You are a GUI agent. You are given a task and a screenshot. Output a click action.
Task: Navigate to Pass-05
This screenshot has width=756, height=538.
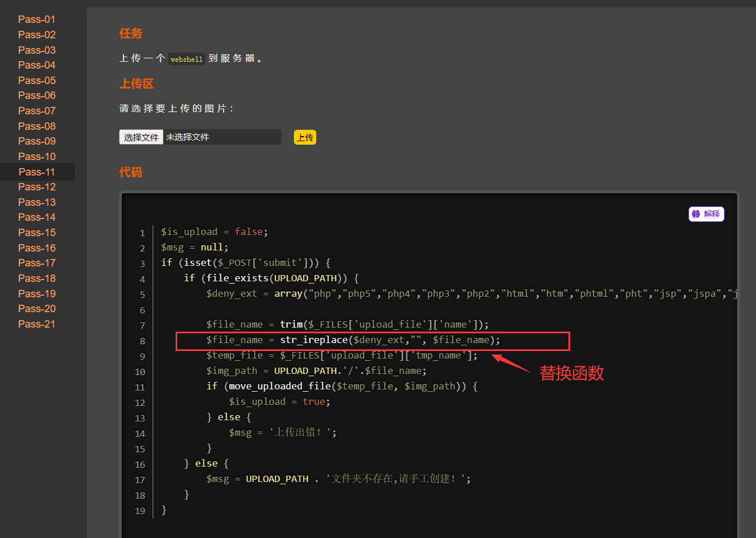(x=37, y=81)
